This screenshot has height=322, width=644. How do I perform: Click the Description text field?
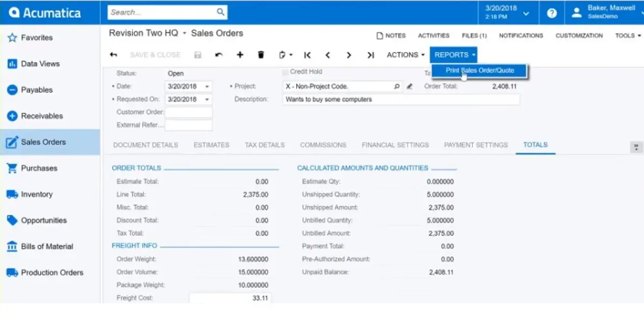(x=401, y=99)
